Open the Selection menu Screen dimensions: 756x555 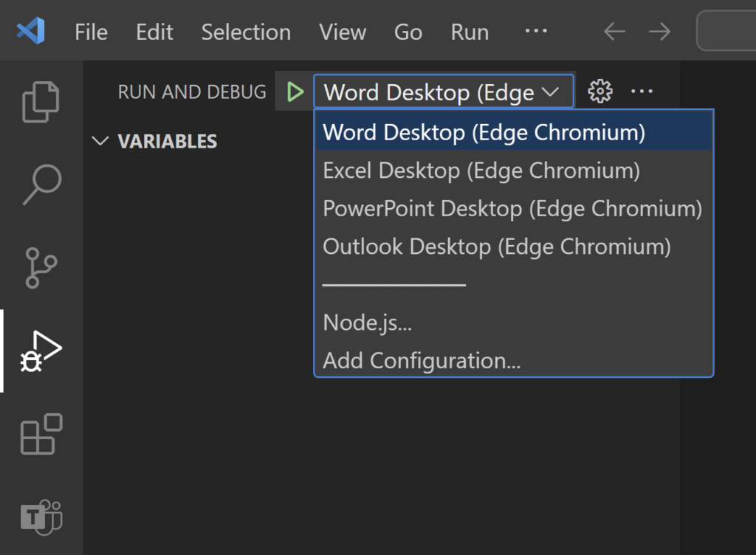coord(246,32)
